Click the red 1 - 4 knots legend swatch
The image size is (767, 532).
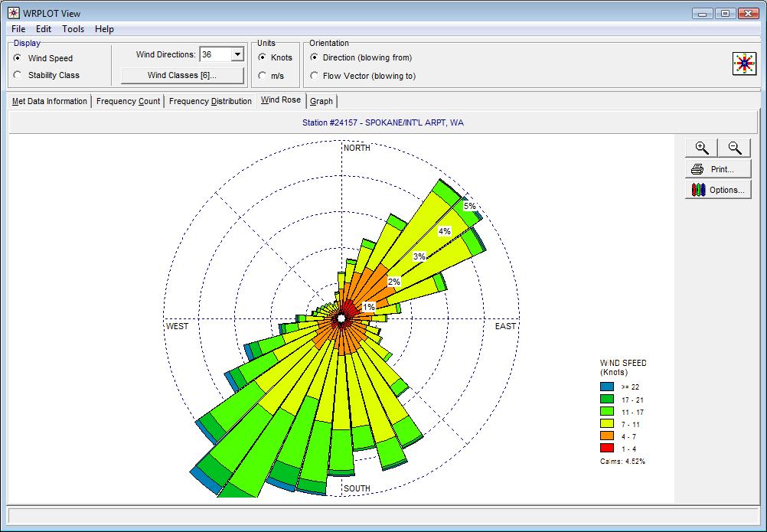pyautogui.click(x=607, y=448)
